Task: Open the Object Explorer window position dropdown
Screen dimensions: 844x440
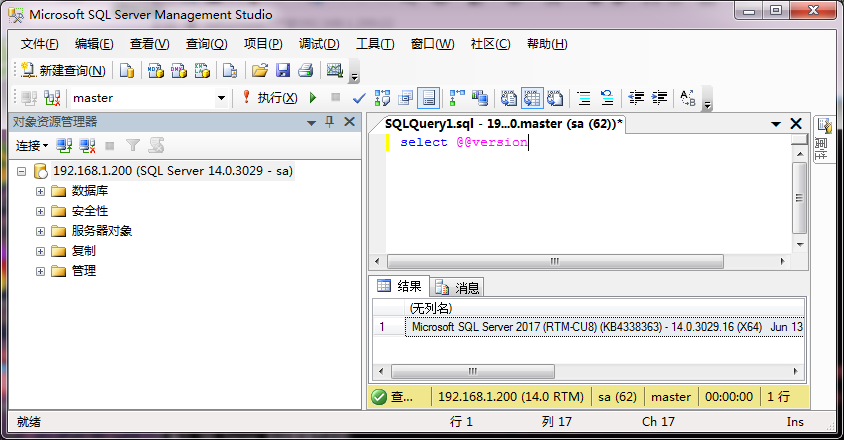Action: (x=311, y=123)
